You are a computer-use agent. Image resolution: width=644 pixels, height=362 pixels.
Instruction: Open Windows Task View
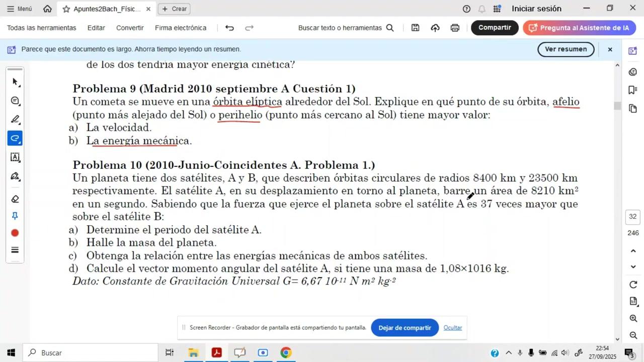[170, 353]
